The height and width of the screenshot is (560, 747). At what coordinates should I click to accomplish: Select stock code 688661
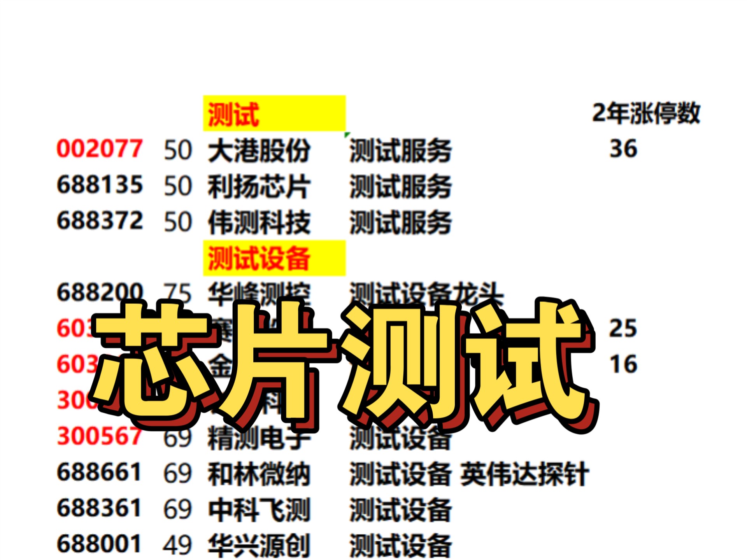tap(99, 472)
